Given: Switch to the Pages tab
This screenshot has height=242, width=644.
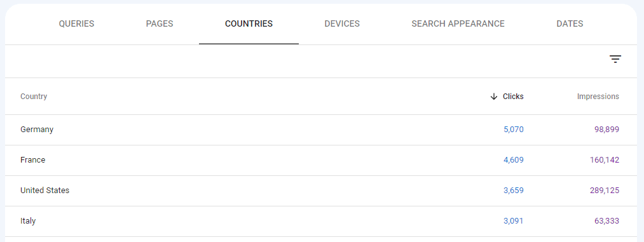Looking at the screenshot, I should point(160,24).
